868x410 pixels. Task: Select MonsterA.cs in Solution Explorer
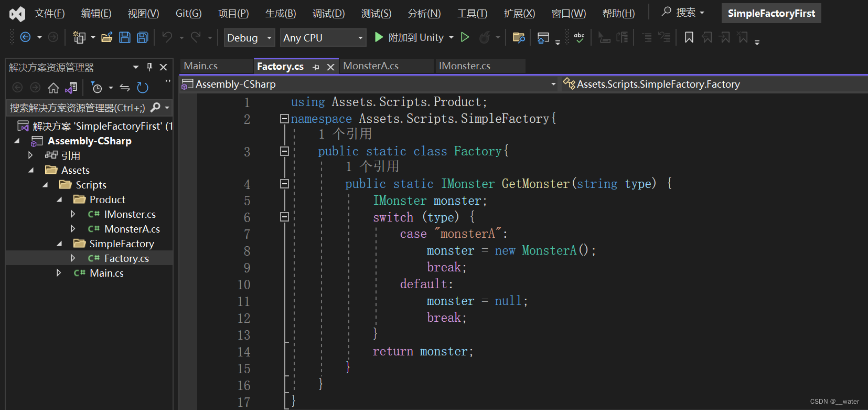pyautogui.click(x=132, y=229)
